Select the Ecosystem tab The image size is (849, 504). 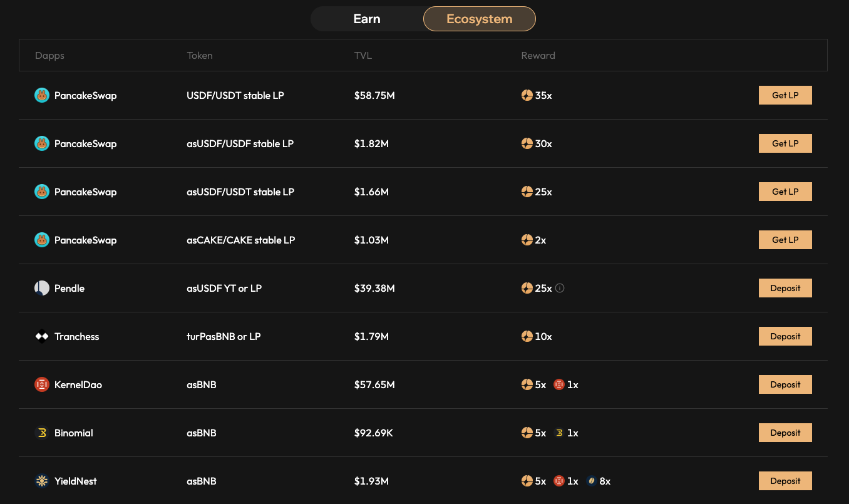tap(479, 19)
